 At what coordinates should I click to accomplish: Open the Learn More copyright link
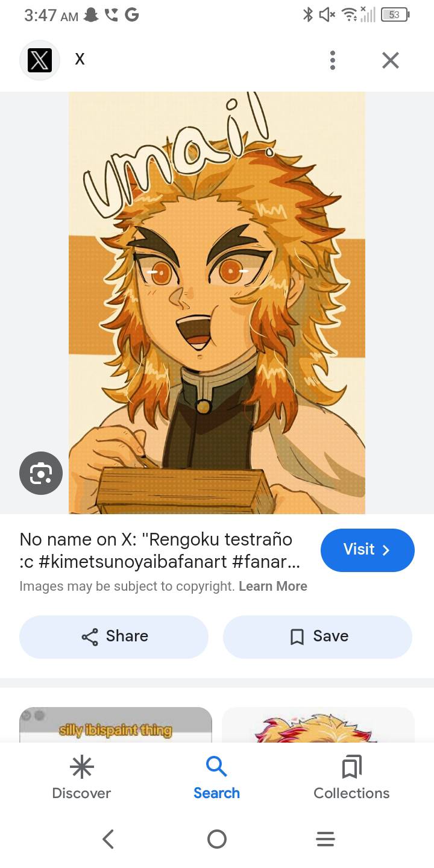point(273,587)
